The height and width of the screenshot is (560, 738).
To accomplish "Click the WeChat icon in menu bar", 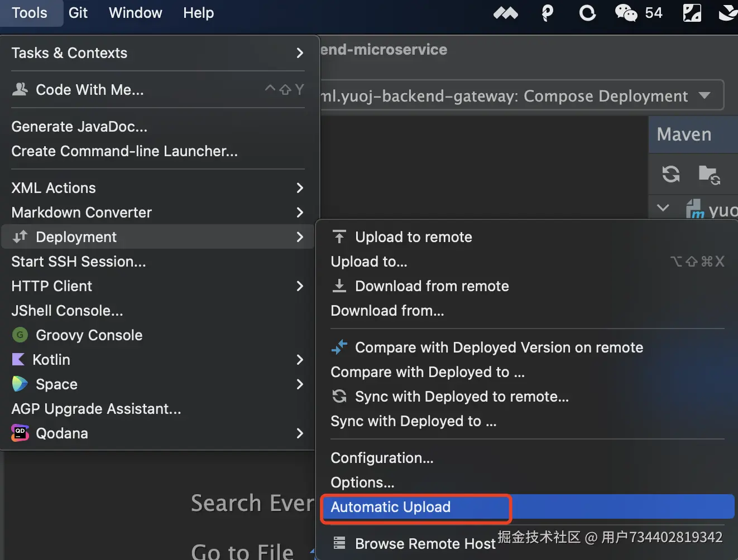I will [626, 13].
